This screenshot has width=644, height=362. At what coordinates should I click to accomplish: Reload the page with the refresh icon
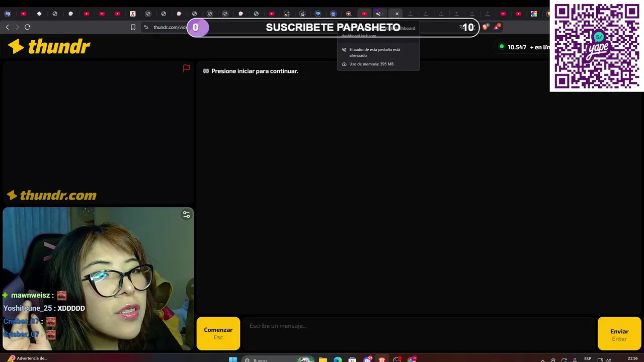point(28,27)
